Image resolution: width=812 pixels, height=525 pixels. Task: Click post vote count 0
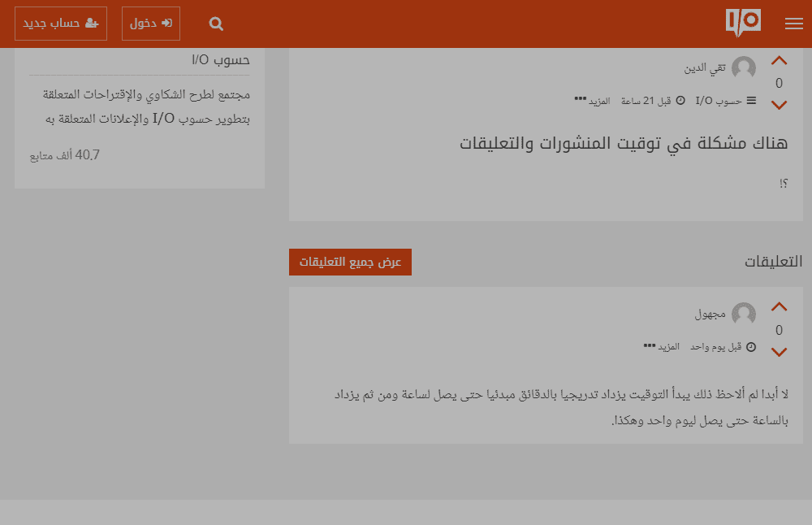(x=779, y=84)
